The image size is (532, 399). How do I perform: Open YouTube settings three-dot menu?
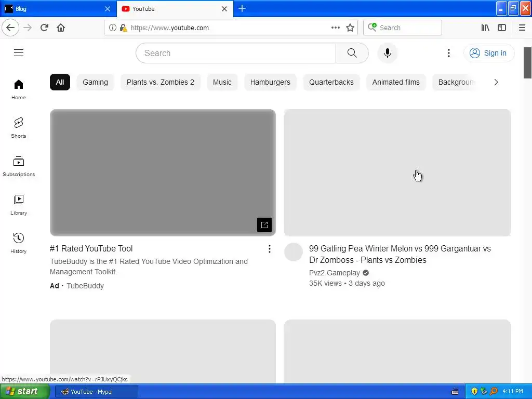[x=448, y=53]
